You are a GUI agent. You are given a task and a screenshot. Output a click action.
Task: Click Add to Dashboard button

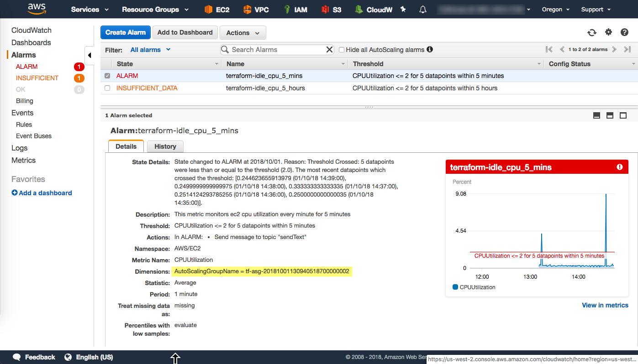pos(185,32)
